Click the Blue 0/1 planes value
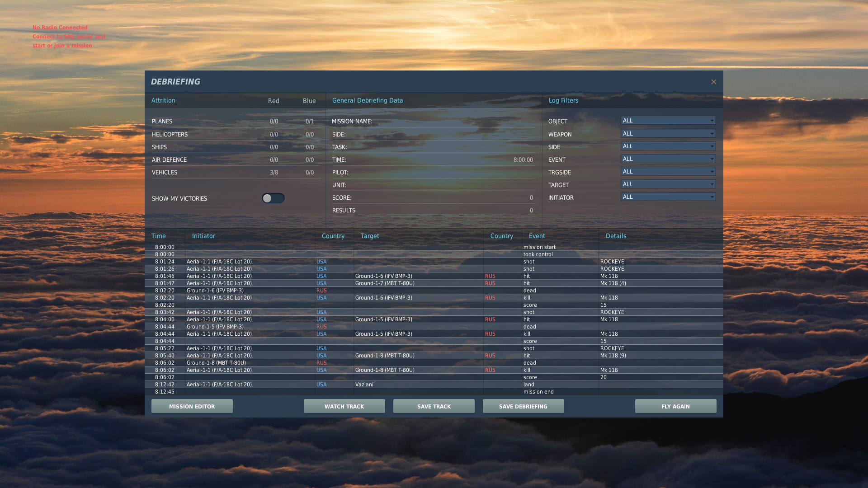The height and width of the screenshot is (488, 868). [310, 122]
